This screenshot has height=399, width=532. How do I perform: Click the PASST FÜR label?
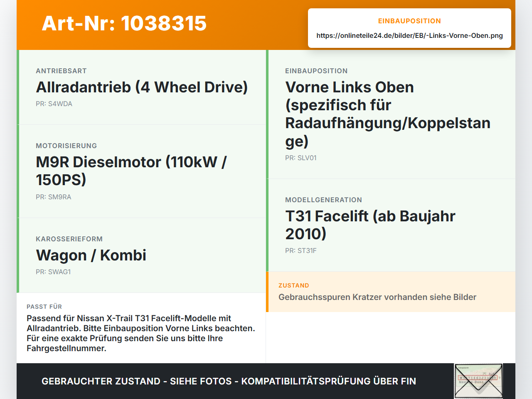coord(44,307)
